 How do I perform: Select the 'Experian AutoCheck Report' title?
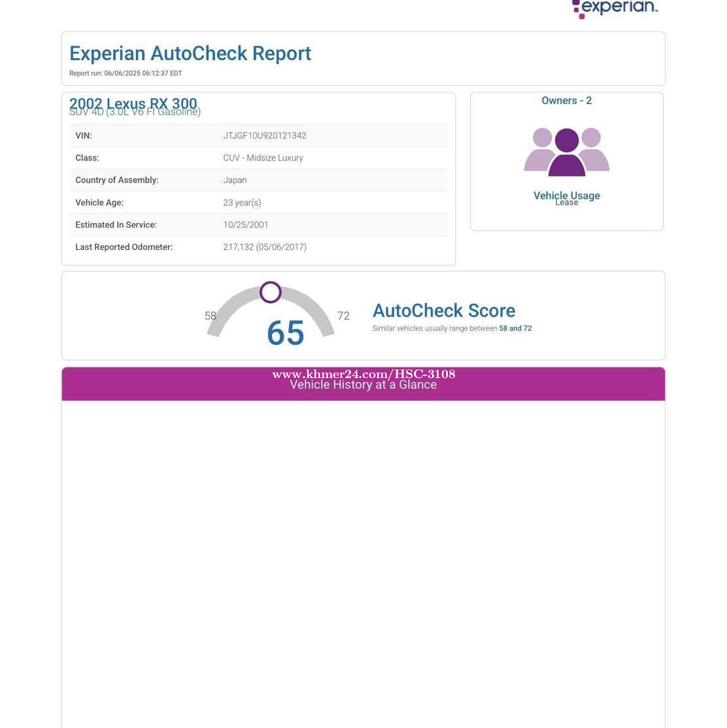(190, 54)
